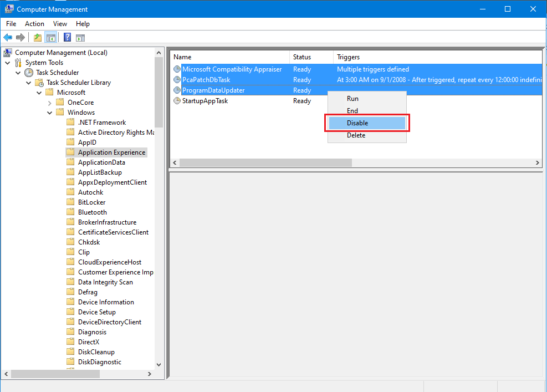Image resolution: width=547 pixels, height=392 pixels.
Task: Click the Task Scheduler clock icon
Action: pos(29,73)
